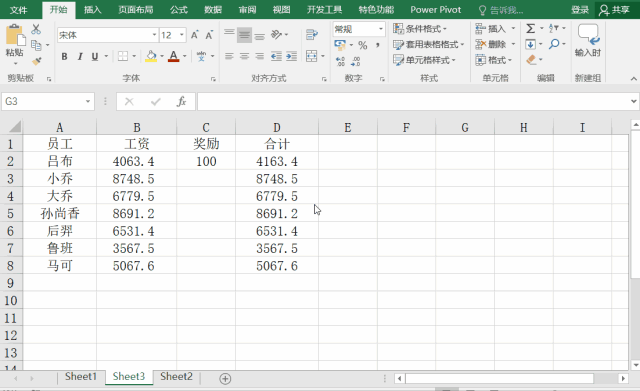
Task: Open 条件格式 conditional formatting menu
Action: (420, 29)
